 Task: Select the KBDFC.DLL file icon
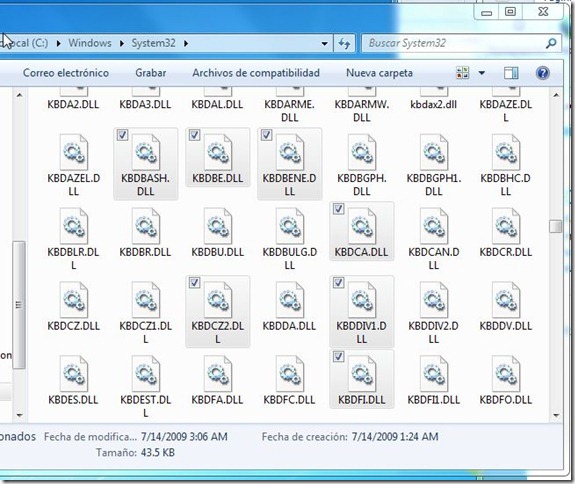pyautogui.click(x=290, y=374)
